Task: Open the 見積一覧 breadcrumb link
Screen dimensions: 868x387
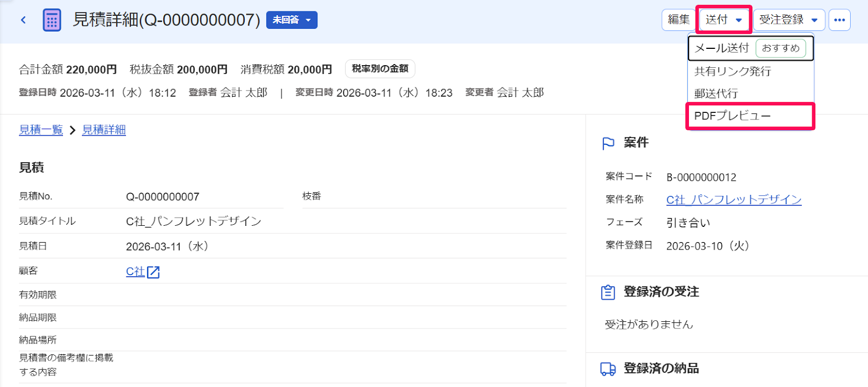Action: pos(41,130)
